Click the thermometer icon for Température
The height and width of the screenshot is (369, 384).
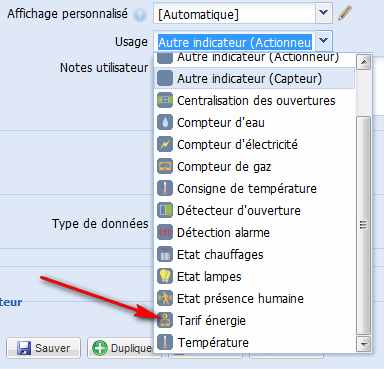click(165, 342)
